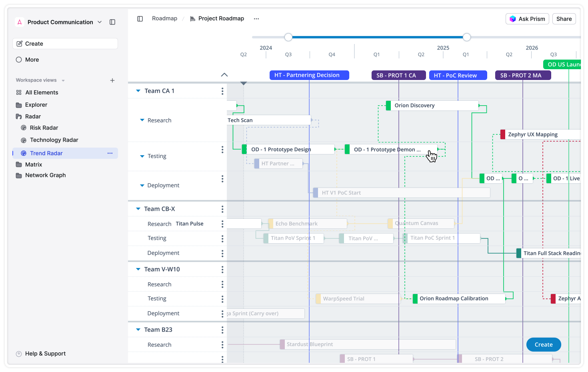Open the Explorer folder icon
Viewport: 588px width, 372px height.
pyautogui.click(x=18, y=104)
